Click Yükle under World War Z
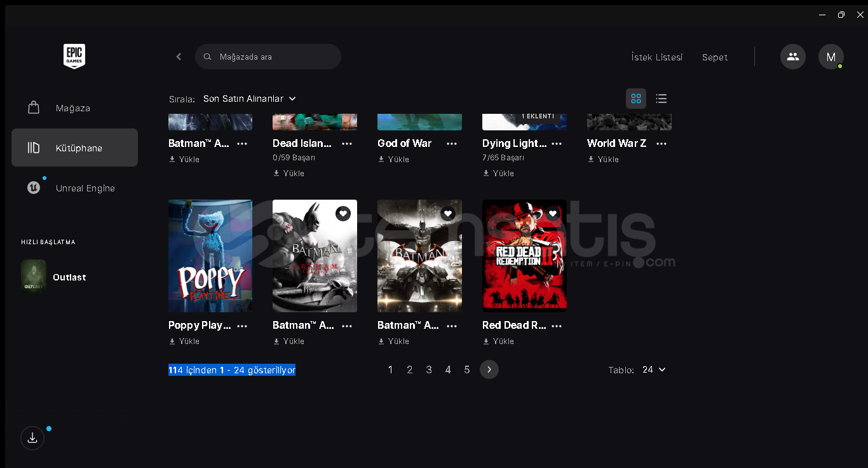The image size is (868, 468). 603,159
